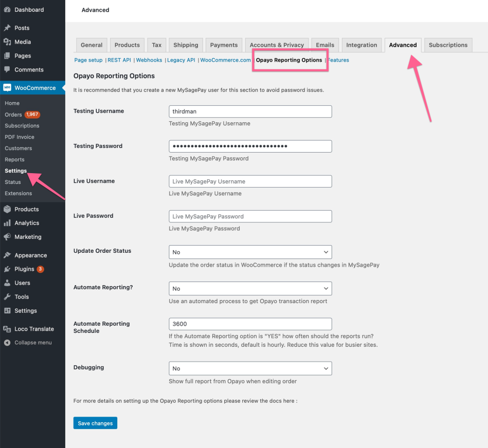Select Opayo Reporting Options section link
Screen dimensions: 488x448
(289, 60)
